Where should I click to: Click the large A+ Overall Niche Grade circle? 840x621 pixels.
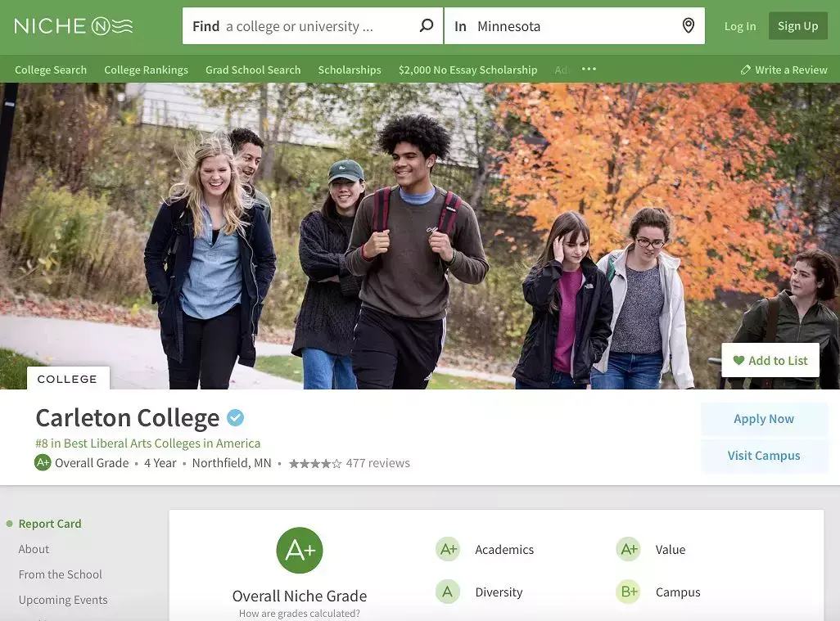pyautogui.click(x=300, y=551)
